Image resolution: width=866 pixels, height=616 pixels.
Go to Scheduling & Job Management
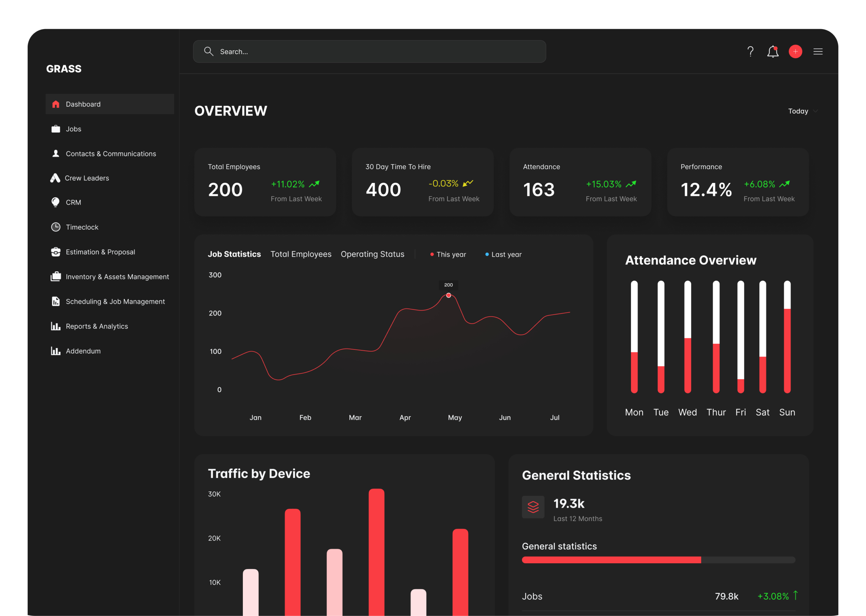click(x=115, y=301)
